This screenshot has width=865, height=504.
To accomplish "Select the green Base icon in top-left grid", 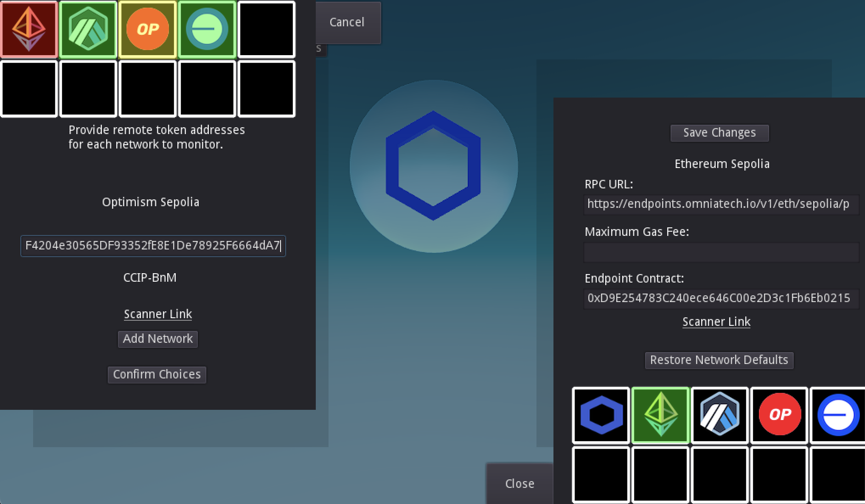I will [207, 29].
